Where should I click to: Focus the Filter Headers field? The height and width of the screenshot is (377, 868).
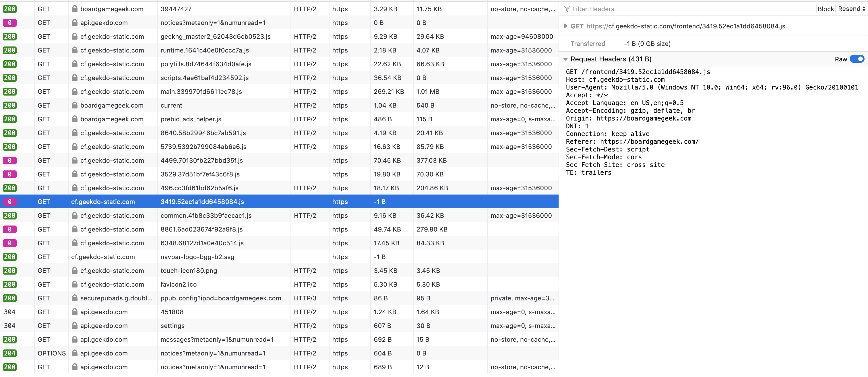click(x=687, y=9)
